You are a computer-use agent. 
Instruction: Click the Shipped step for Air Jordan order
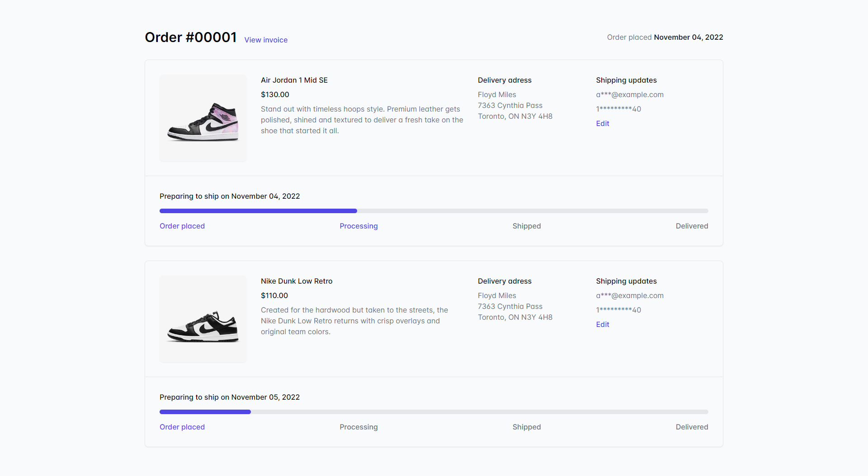[x=526, y=226]
